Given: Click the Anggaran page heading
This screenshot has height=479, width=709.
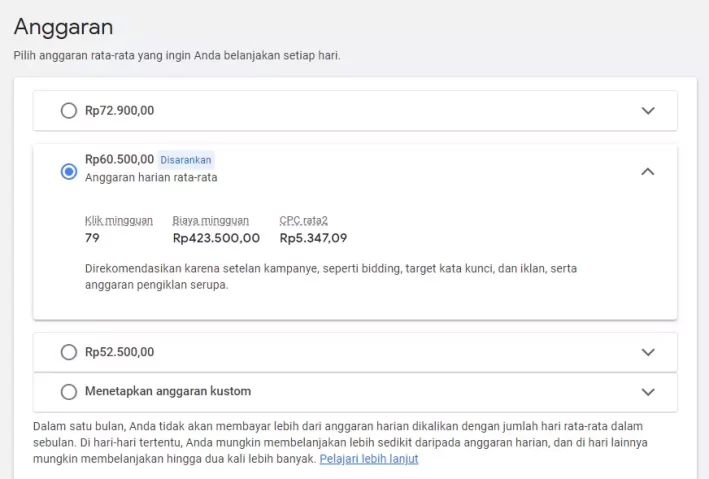Looking at the screenshot, I should click(x=63, y=27).
